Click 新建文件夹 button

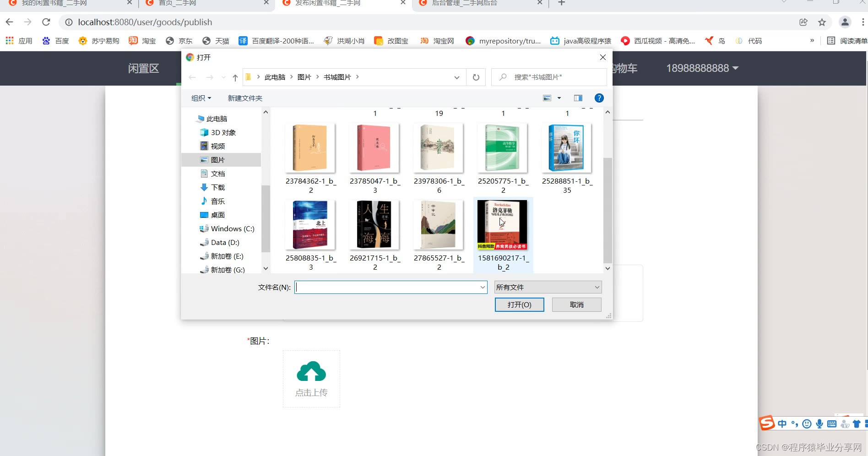pyautogui.click(x=245, y=98)
